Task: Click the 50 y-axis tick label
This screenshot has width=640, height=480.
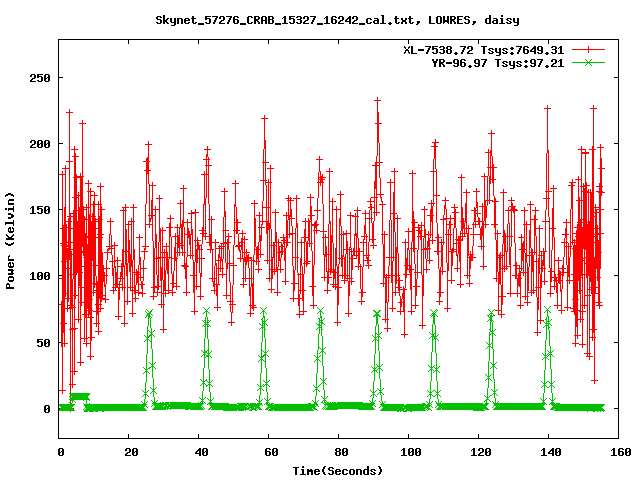Action: pyautogui.click(x=43, y=343)
